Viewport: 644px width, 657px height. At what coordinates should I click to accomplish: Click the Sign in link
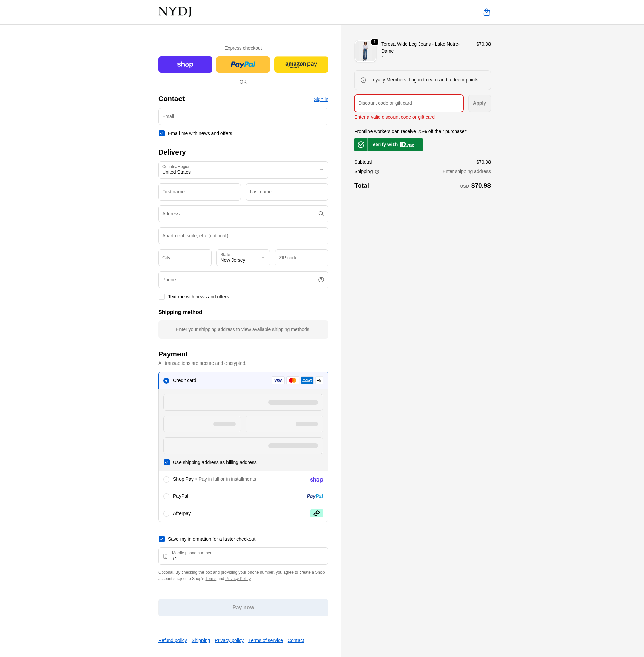(x=320, y=99)
